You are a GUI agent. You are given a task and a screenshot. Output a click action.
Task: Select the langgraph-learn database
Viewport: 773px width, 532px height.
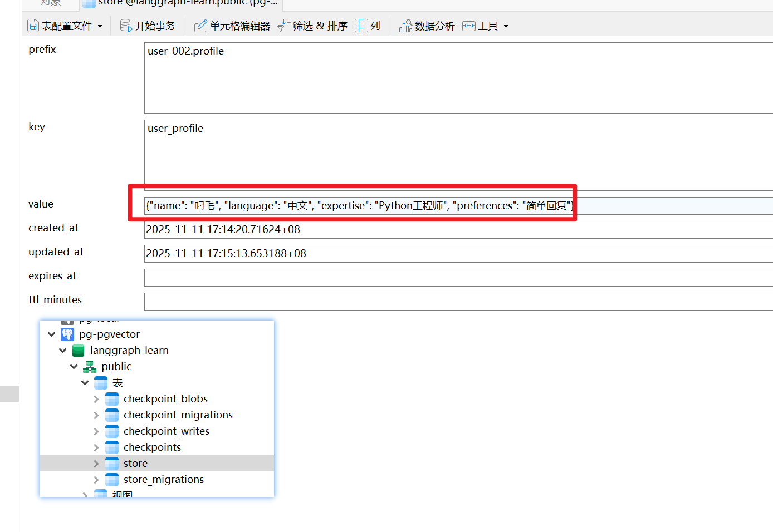pos(129,351)
